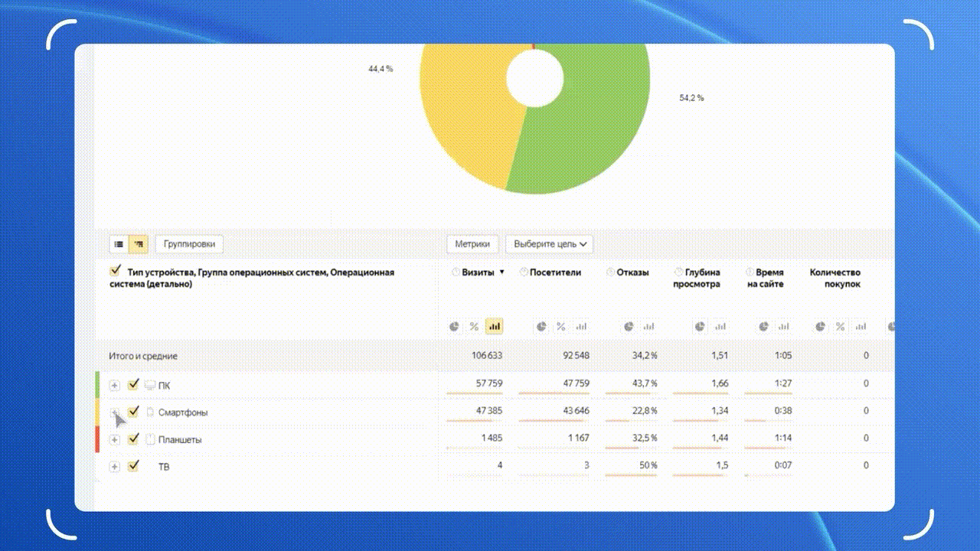Toggle percent display under Посетители
Viewport: 980px width, 551px height.
(561, 327)
